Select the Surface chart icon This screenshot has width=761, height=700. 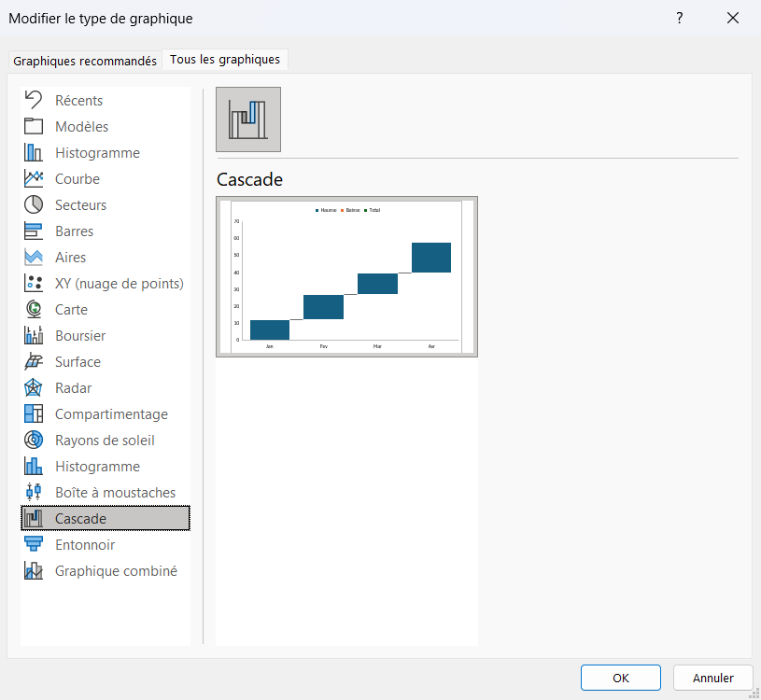click(x=34, y=362)
